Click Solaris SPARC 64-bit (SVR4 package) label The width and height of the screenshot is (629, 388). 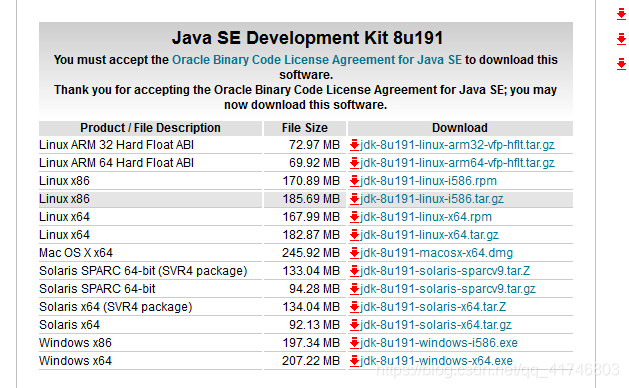(143, 271)
